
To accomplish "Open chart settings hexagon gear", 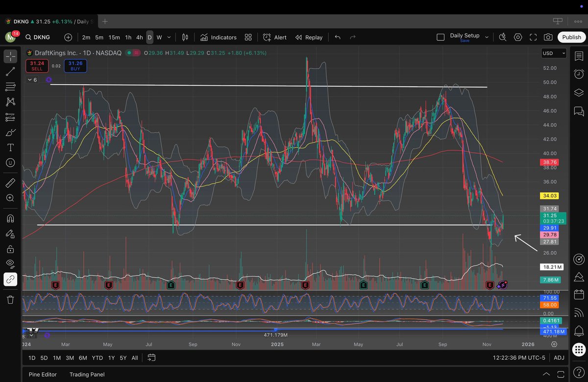I will coord(518,37).
